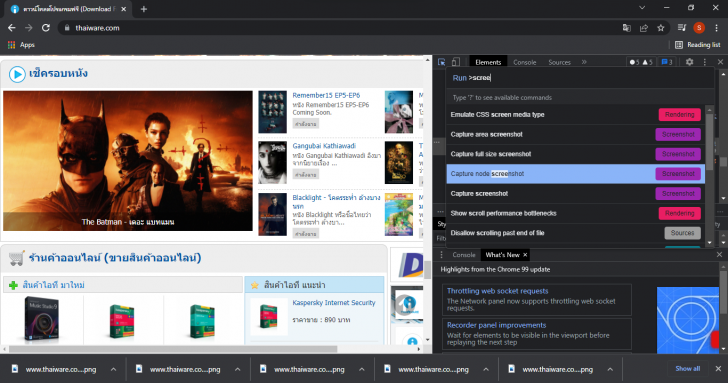Open drawer three-dot menu beside Console

[441, 255]
